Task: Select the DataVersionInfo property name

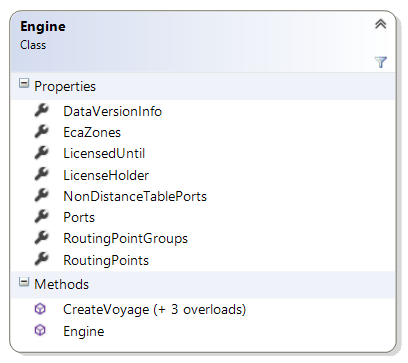Action: (x=112, y=111)
